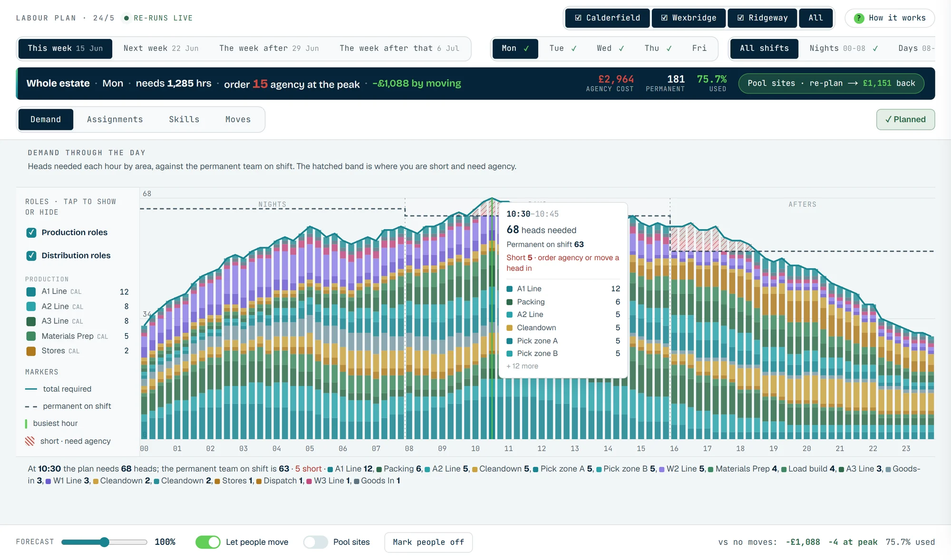The image size is (951, 560).
Task: Toggle the Production roles checkbox
Action: 31,232
